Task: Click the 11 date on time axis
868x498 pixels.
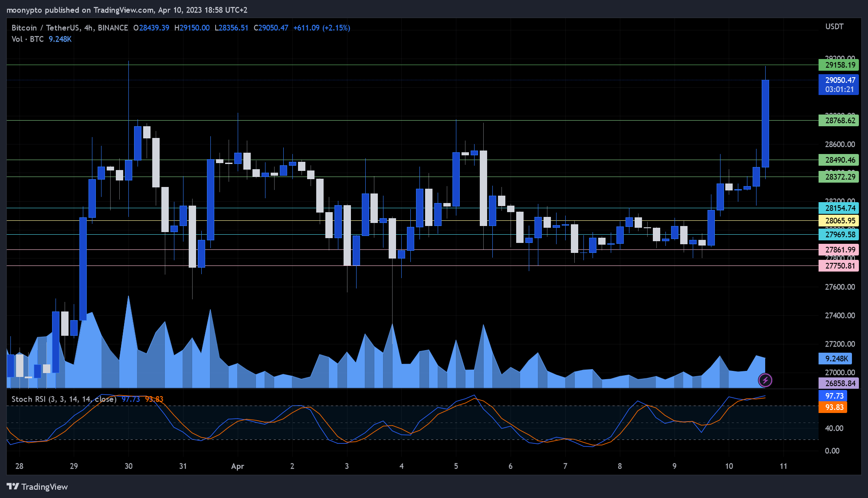Action: tap(783, 466)
